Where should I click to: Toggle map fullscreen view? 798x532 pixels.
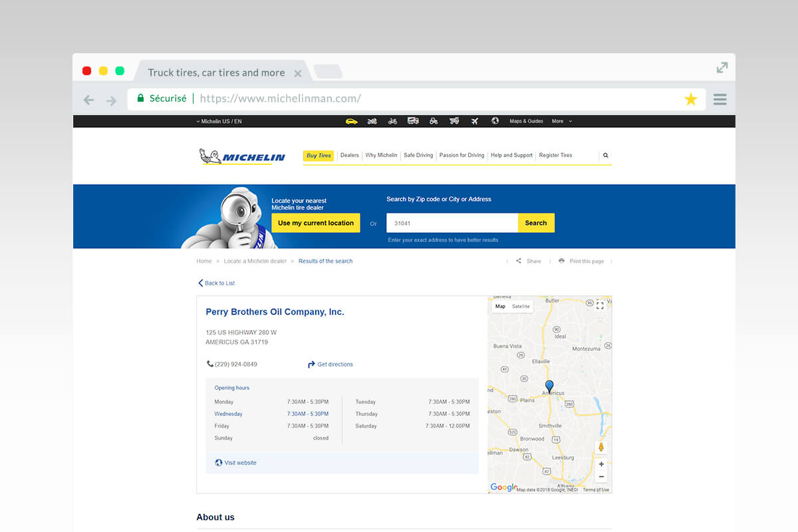click(600, 305)
